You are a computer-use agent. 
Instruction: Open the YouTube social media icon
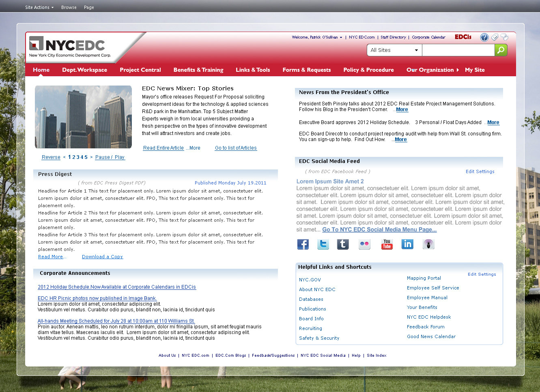387,244
